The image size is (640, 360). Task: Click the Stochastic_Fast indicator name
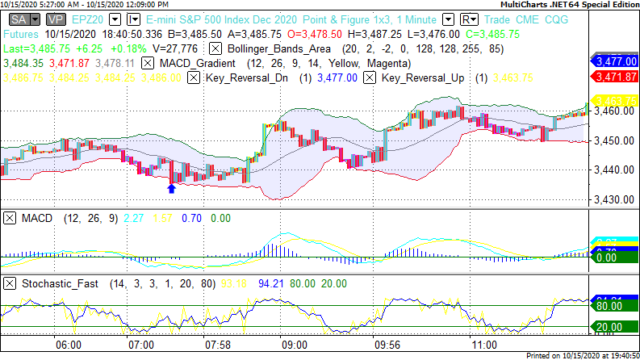(60, 284)
